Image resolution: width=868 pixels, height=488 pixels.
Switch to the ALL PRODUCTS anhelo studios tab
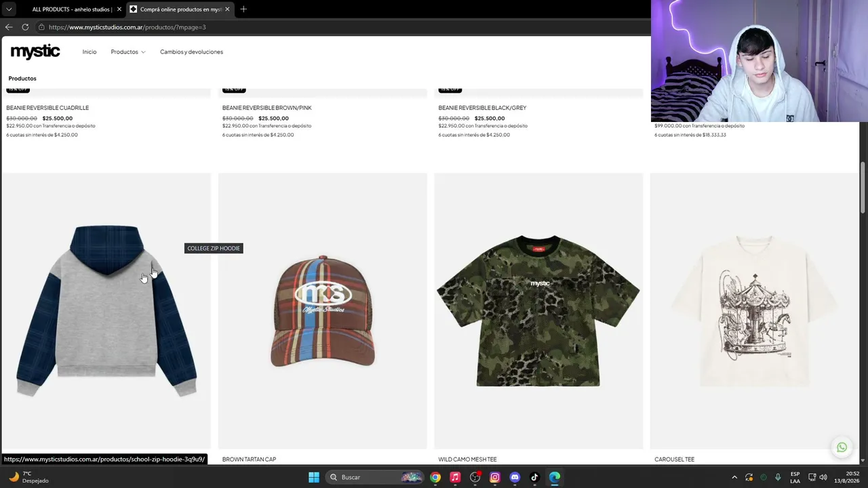pyautogui.click(x=71, y=9)
